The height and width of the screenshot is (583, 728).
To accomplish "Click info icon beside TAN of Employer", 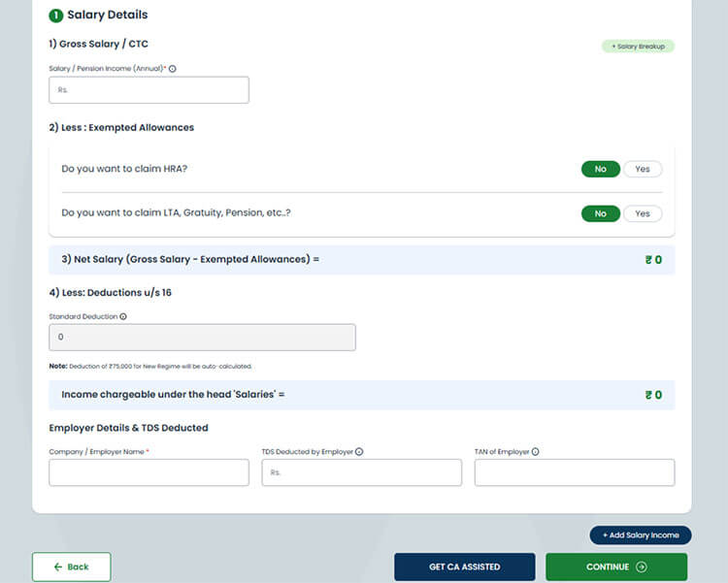I will point(535,452).
